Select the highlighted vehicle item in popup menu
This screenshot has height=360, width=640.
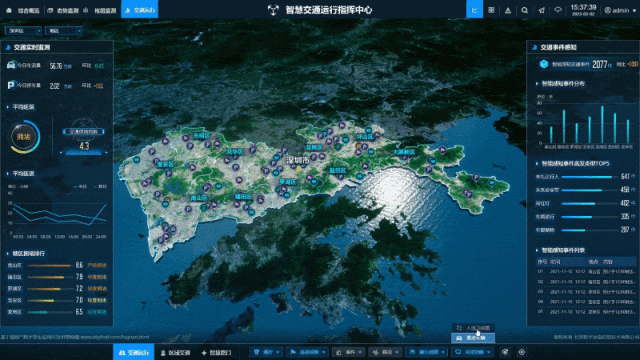pos(473,338)
